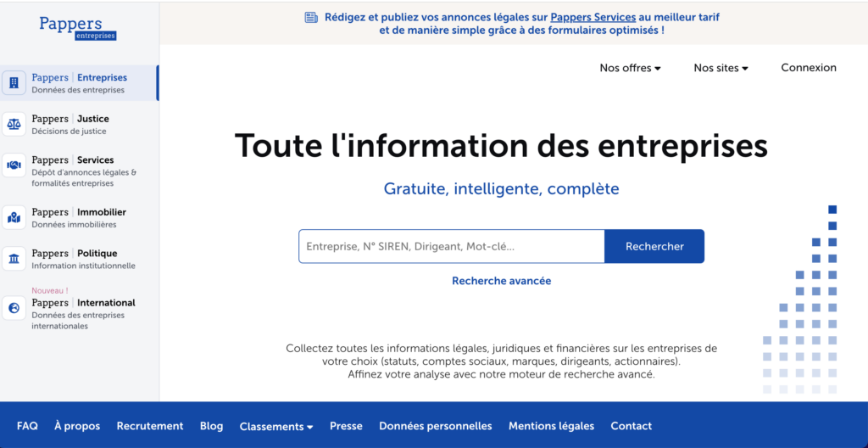This screenshot has width=868, height=448.
Task: Open the FAQ footer link
Action: [27, 426]
